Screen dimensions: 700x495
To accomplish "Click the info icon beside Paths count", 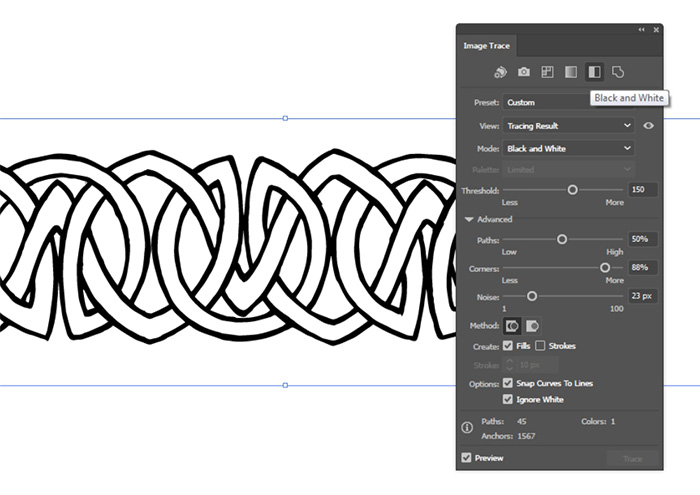I will (x=467, y=428).
